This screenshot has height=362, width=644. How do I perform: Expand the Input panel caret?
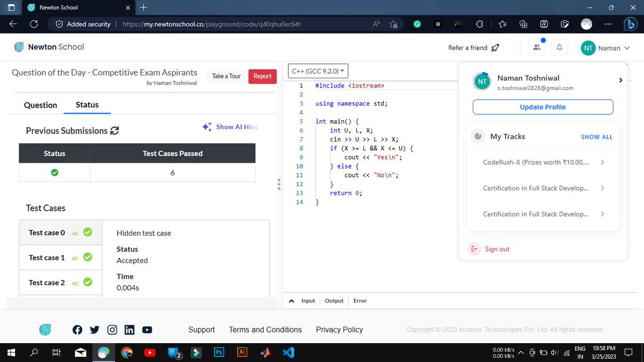[291, 301]
